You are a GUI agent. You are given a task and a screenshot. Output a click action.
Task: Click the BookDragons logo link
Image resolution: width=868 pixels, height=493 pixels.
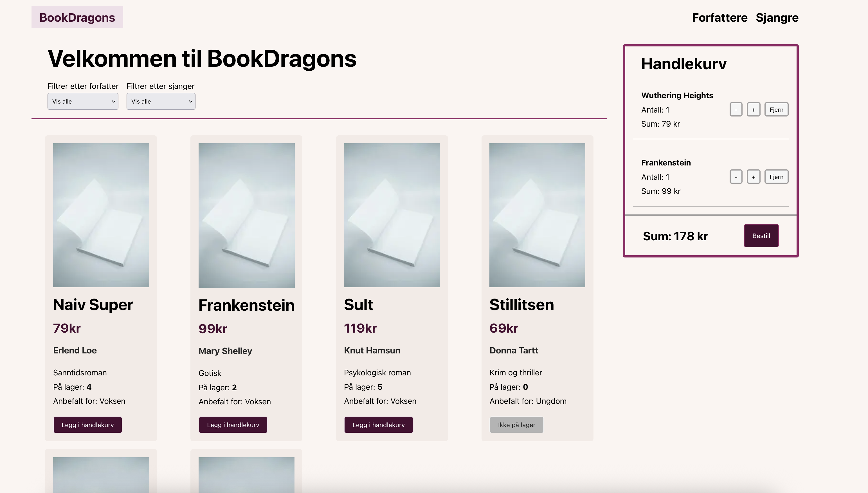(77, 17)
